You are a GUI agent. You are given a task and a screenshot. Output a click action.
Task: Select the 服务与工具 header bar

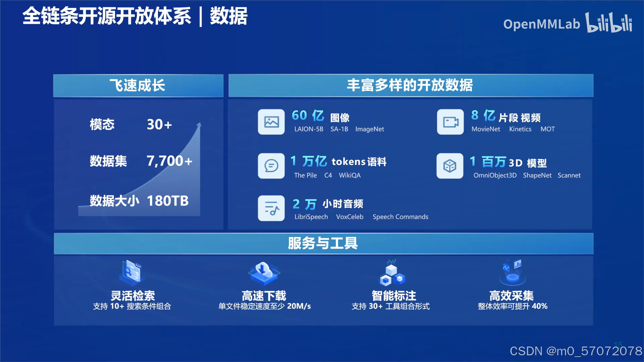point(323,243)
